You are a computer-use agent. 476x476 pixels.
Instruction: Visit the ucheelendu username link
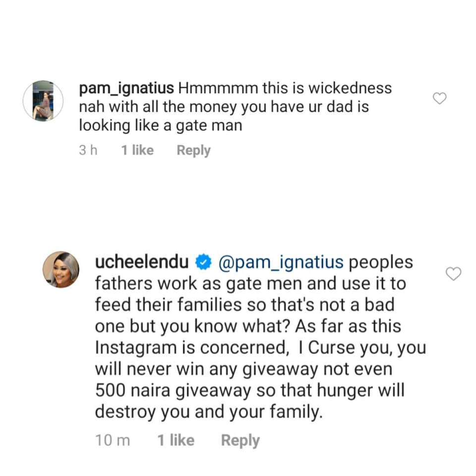click(143, 263)
